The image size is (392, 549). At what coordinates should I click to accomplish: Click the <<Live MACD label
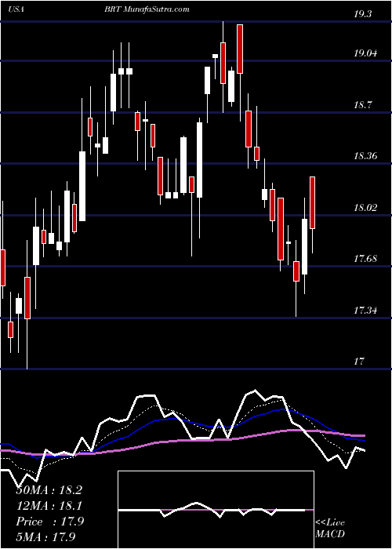pyautogui.click(x=330, y=528)
